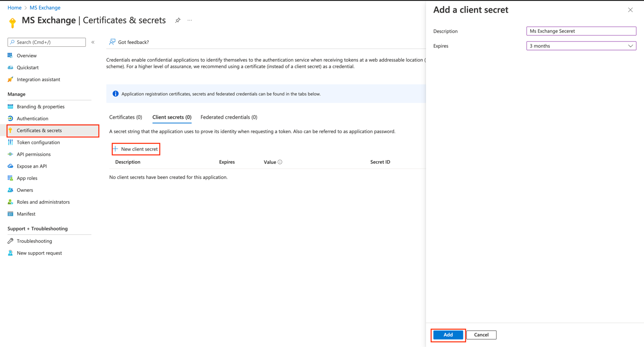The width and height of the screenshot is (644, 347).
Task: Click the Value column info icon
Action: (x=280, y=162)
